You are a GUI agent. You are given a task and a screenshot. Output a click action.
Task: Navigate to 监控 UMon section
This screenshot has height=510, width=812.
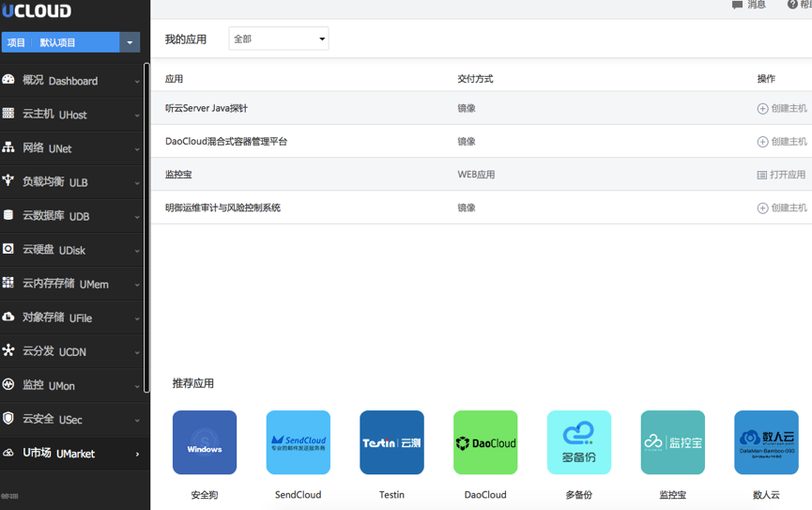click(x=71, y=386)
